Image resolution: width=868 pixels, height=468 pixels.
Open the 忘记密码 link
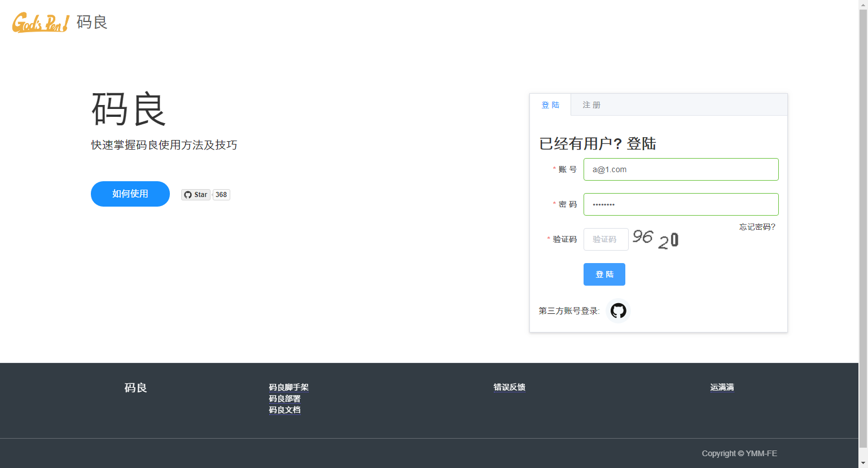(x=757, y=226)
